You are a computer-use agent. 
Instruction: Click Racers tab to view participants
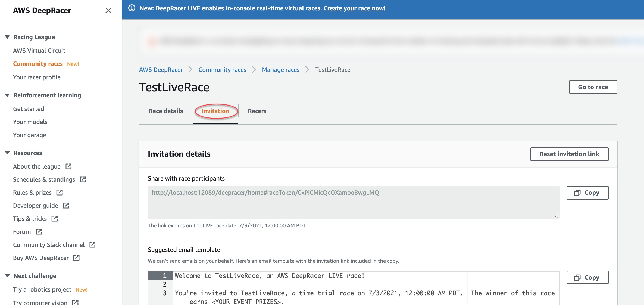tap(257, 111)
